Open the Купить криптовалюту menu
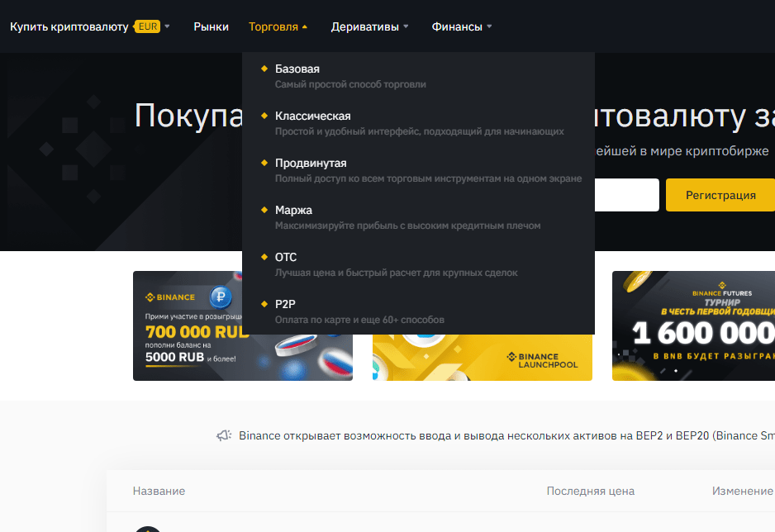 point(69,26)
